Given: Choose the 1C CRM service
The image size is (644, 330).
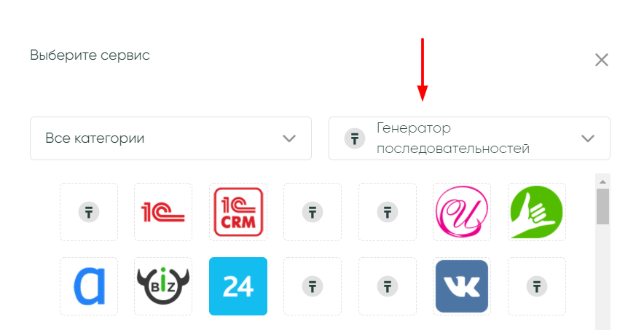Looking at the screenshot, I should coord(238,212).
